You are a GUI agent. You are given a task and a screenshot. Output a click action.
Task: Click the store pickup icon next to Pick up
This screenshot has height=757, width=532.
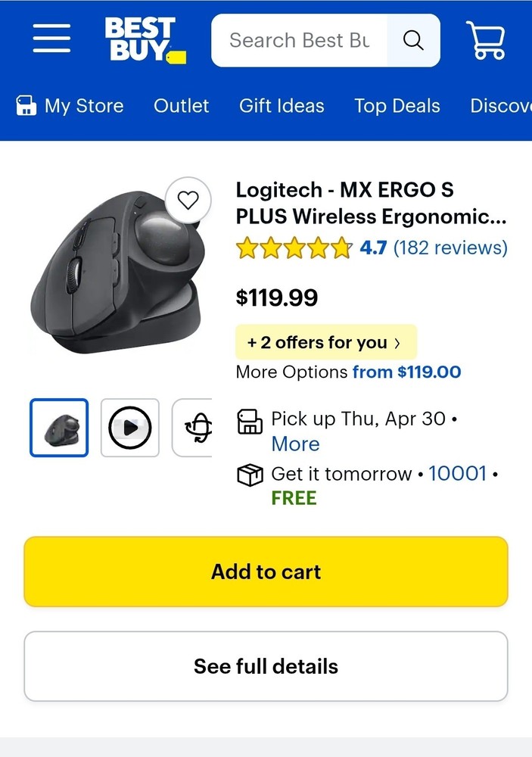[250, 421]
